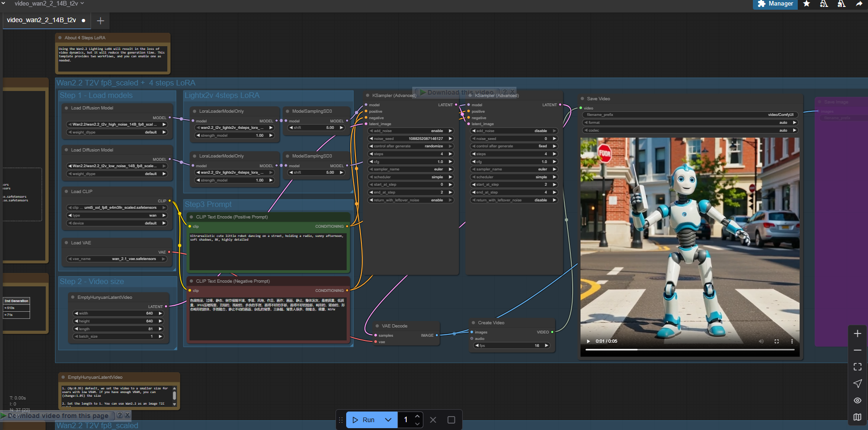868x430 pixels.
Task: Open the Manager button
Action: pos(775,4)
